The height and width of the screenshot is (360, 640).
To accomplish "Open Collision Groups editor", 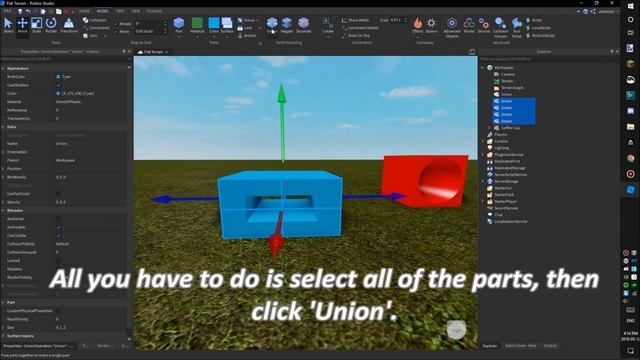I will coord(500,27).
